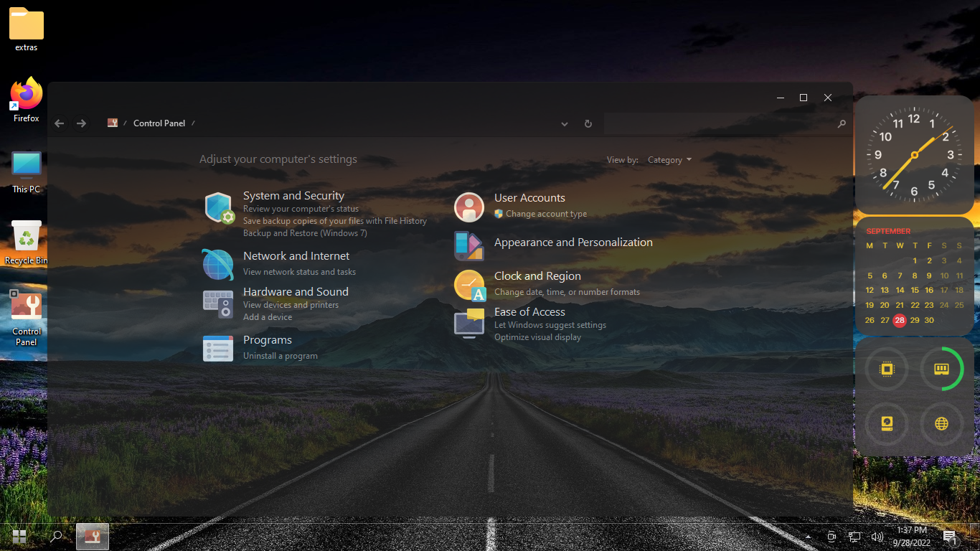Select the Programs category icon
Image resolution: width=980 pixels, height=551 pixels.
coord(218,348)
